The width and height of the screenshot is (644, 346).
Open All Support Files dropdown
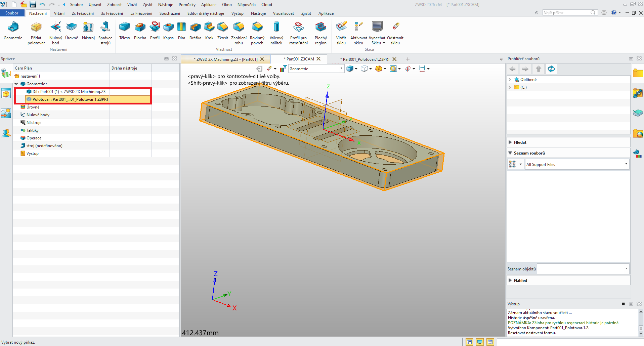[577, 164]
